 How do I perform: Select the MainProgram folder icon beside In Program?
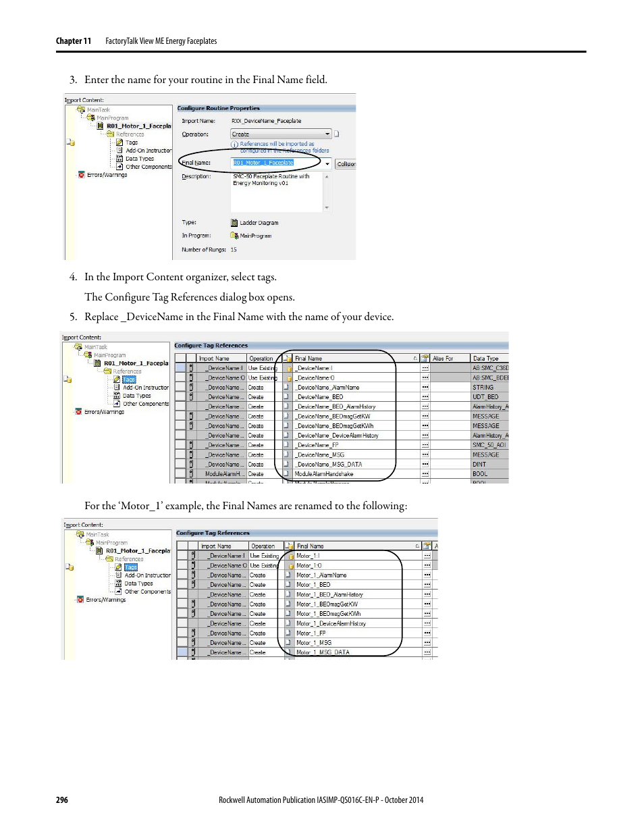click(x=234, y=236)
